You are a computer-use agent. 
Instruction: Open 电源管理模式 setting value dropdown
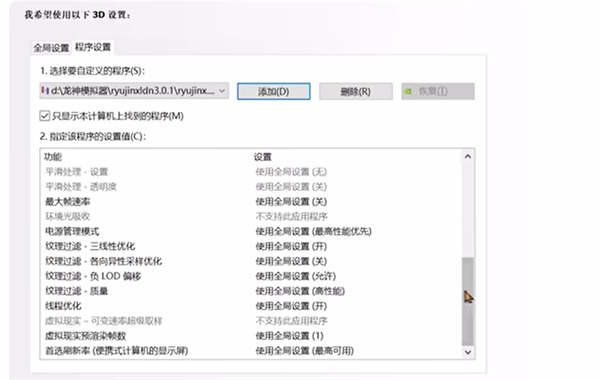pyautogui.click(x=313, y=232)
